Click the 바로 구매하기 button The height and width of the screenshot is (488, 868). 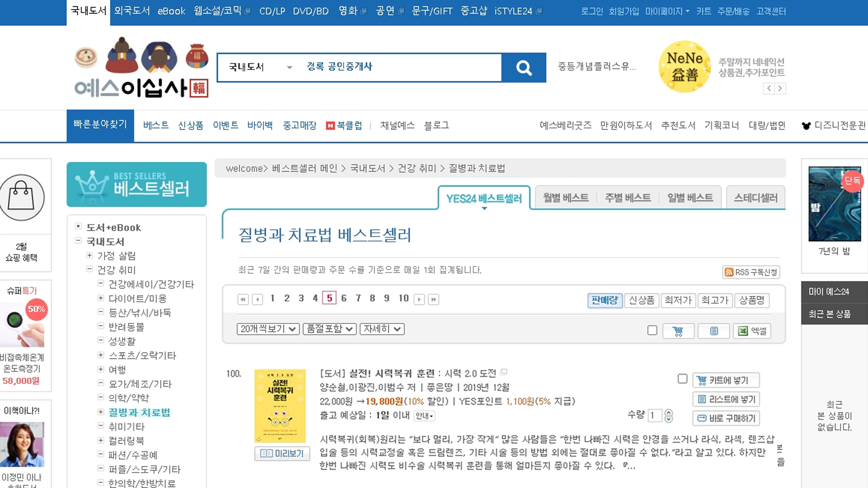(726, 418)
